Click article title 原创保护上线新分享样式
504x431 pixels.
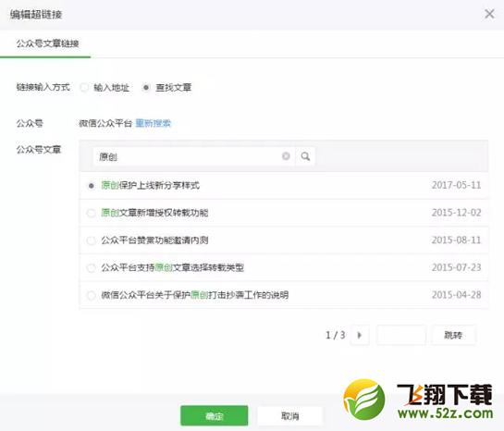coord(151,186)
